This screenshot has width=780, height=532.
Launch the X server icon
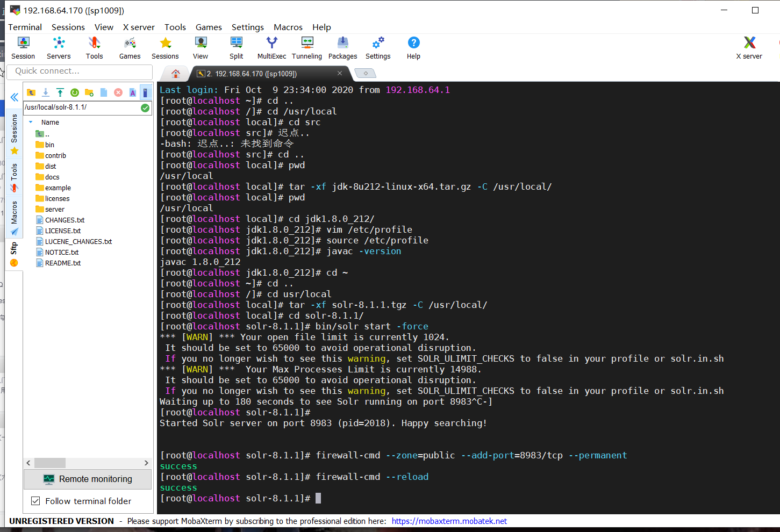749,48
